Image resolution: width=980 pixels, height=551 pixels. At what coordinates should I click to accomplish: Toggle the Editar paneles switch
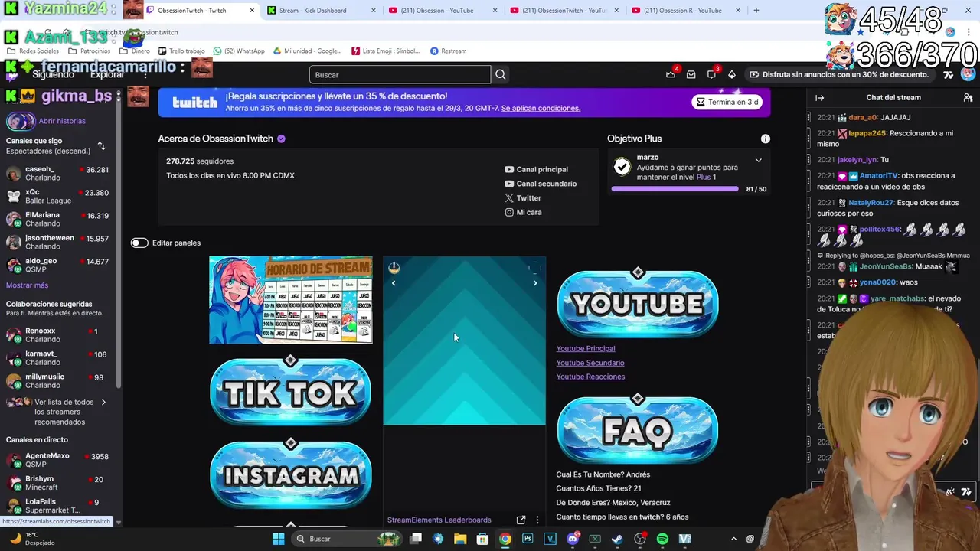139,243
